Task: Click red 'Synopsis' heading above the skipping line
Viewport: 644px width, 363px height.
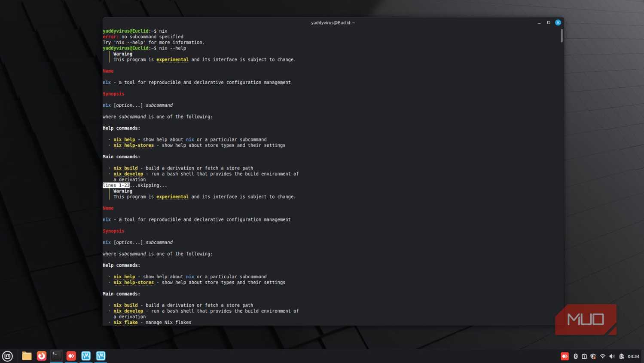Action: (113, 94)
